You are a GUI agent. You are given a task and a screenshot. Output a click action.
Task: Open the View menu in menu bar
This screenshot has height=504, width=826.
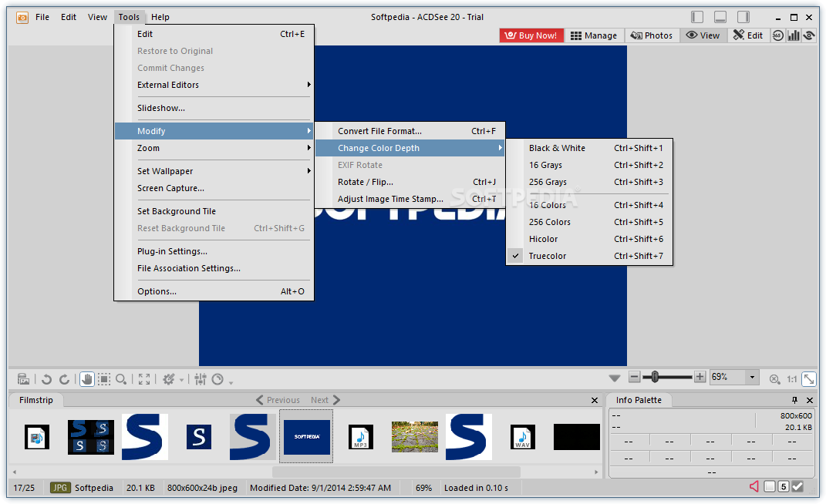tap(97, 17)
